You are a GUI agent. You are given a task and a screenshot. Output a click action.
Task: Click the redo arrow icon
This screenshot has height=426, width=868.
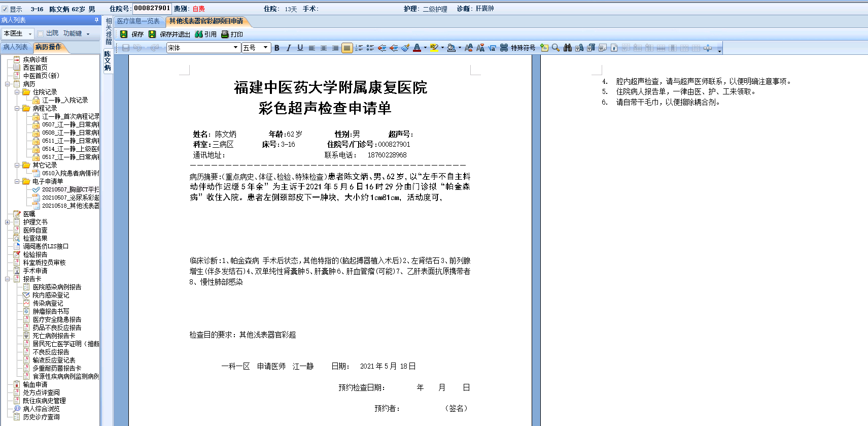click(x=155, y=48)
